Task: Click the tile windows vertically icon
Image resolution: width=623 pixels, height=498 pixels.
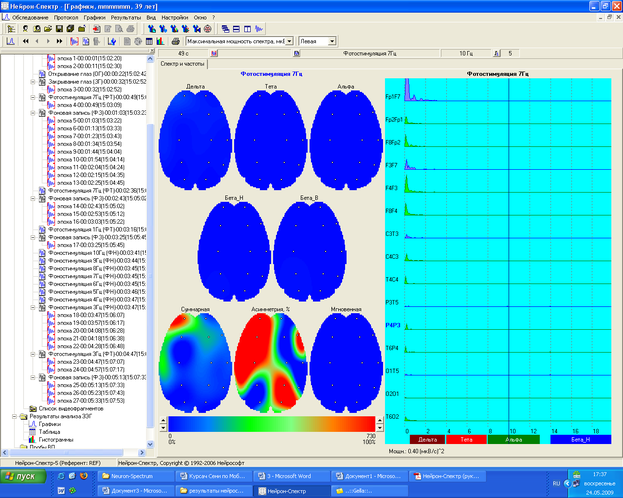Action: point(248,29)
